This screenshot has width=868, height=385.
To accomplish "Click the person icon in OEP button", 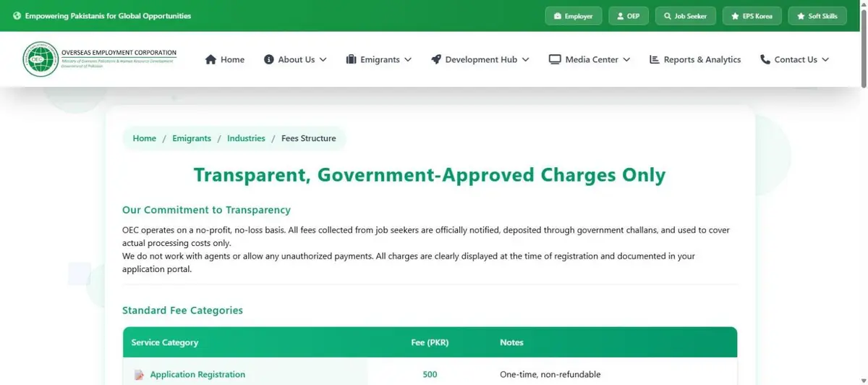I will 620,16.
